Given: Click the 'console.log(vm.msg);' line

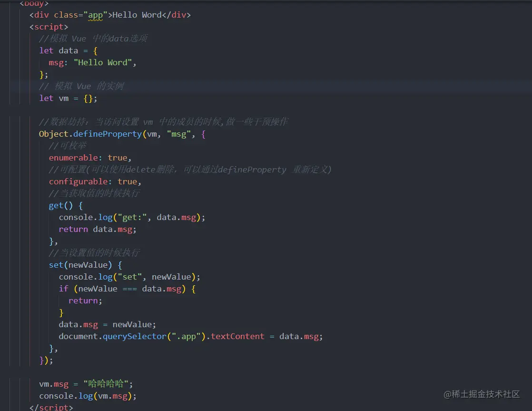Looking at the screenshot, I should pyautogui.click(x=88, y=396).
